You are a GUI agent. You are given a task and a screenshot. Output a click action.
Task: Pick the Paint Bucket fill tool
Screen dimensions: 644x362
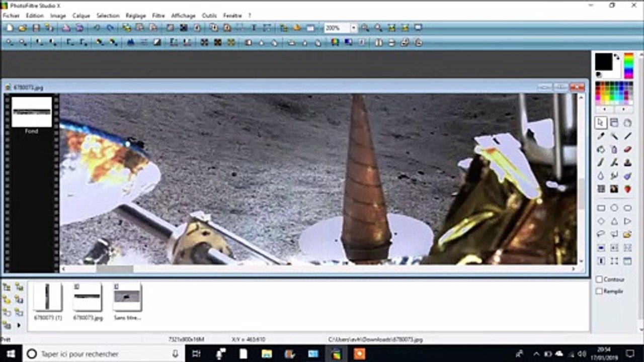601,149
